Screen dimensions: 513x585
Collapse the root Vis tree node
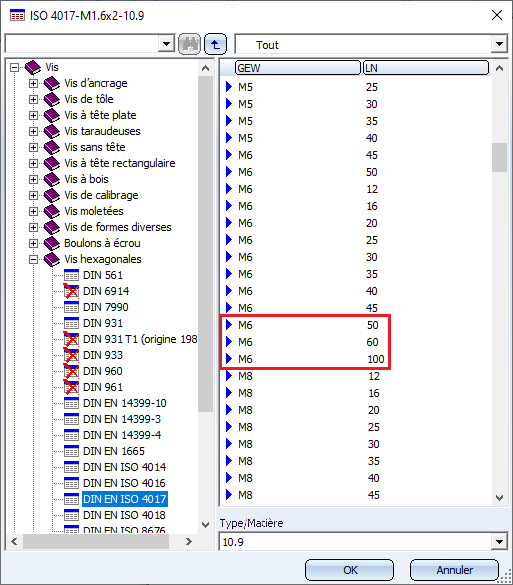click(15, 68)
